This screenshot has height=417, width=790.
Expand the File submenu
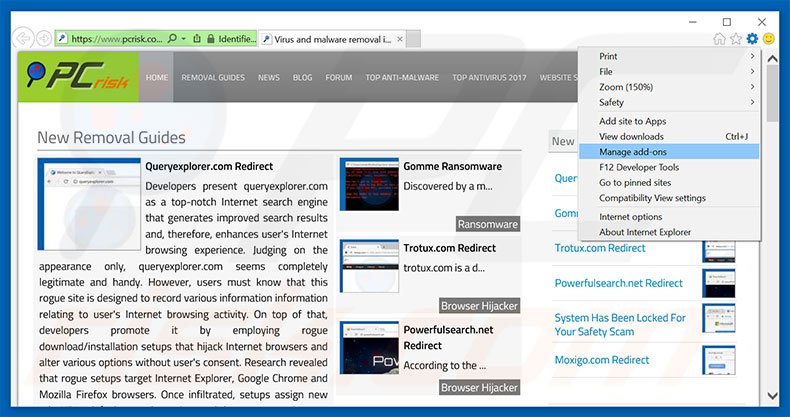click(669, 72)
